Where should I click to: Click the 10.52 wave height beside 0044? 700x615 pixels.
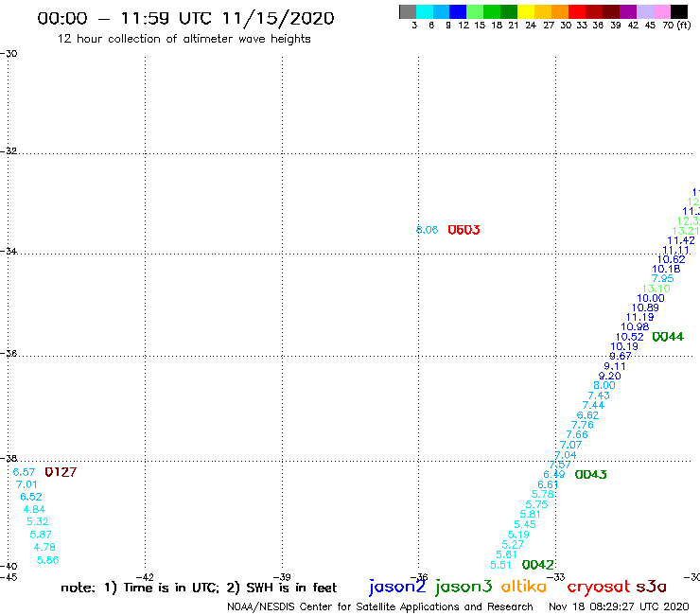coord(629,337)
